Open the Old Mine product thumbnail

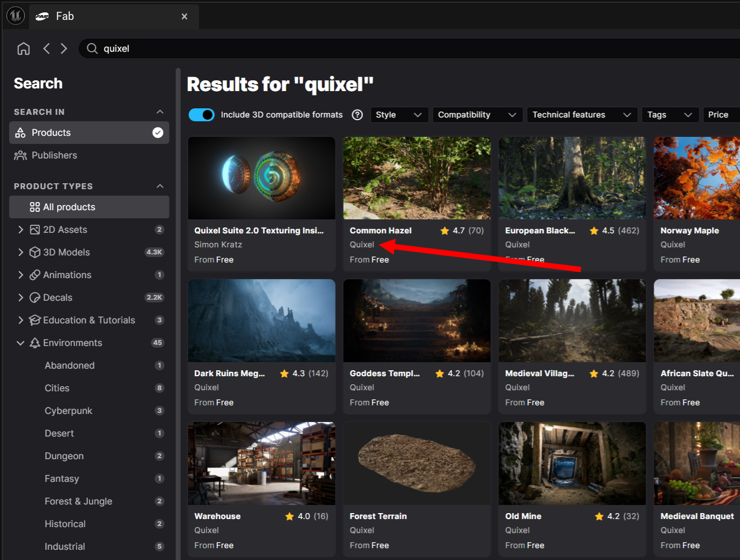572,464
